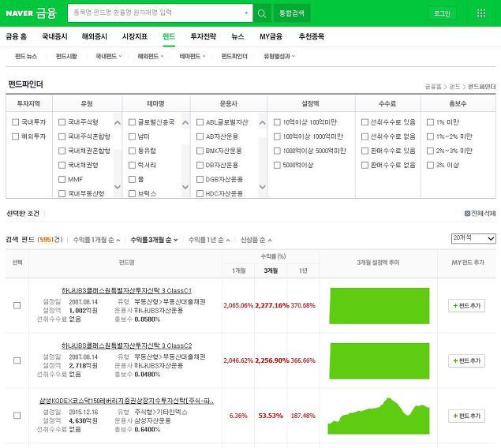Click the 로그인 button
Image resolution: width=501 pixels, height=448 pixels.
(442, 13)
